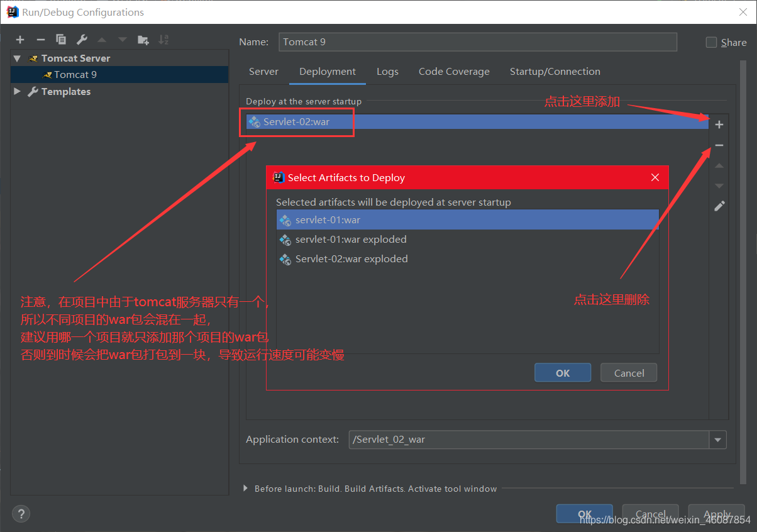Switch to the Code Coverage tab
The height and width of the screenshot is (532, 757).
454,72
